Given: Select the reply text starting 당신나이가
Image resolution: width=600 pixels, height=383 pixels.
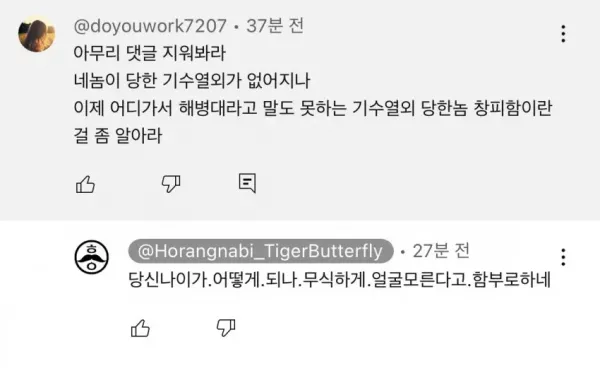Looking at the screenshot, I should click(339, 279).
